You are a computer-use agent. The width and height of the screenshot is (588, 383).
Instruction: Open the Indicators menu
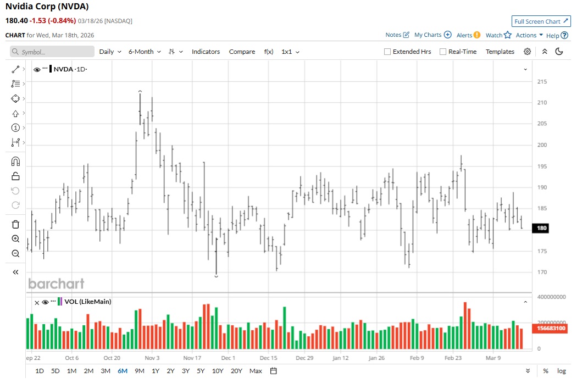coord(206,52)
